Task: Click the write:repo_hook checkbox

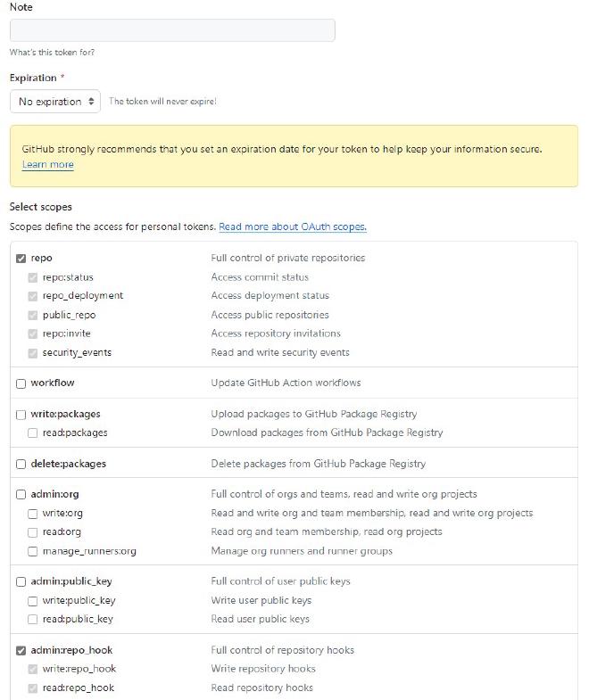Action: coord(33,669)
